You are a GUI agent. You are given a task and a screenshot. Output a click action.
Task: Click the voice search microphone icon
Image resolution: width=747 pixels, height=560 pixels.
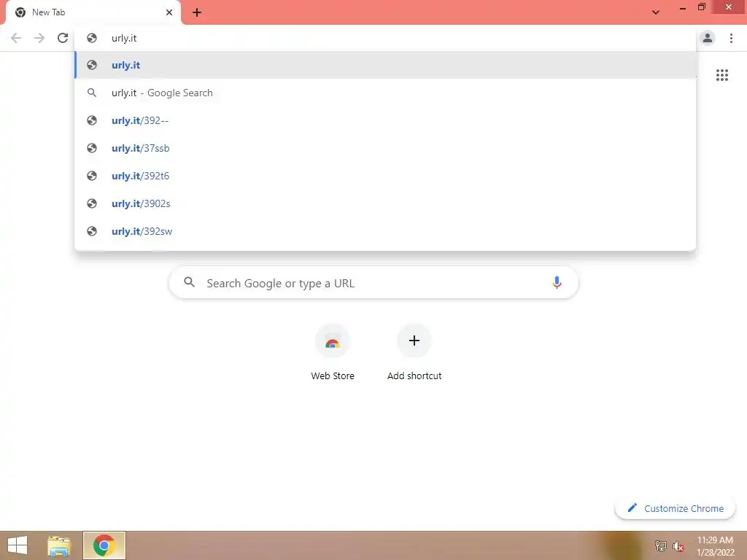557,282
